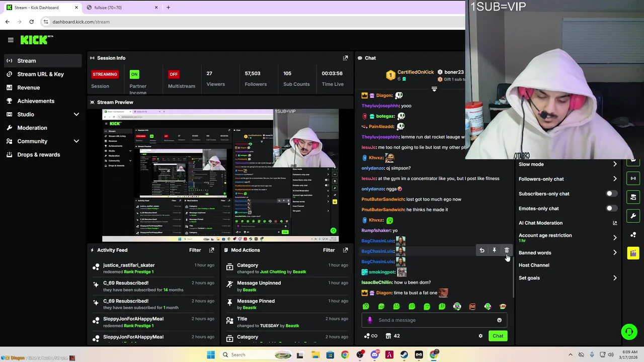Open the shop icon showing 42
Viewport: 644px width, 362px height.
tap(392, 336)
